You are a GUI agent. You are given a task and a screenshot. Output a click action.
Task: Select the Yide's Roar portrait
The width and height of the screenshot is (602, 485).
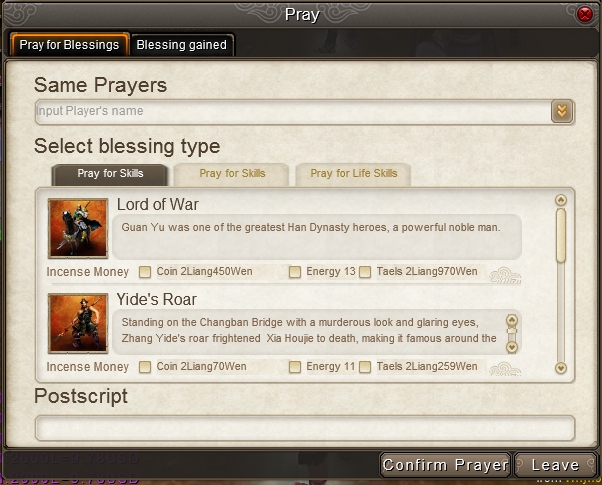[x=78, y=323]
